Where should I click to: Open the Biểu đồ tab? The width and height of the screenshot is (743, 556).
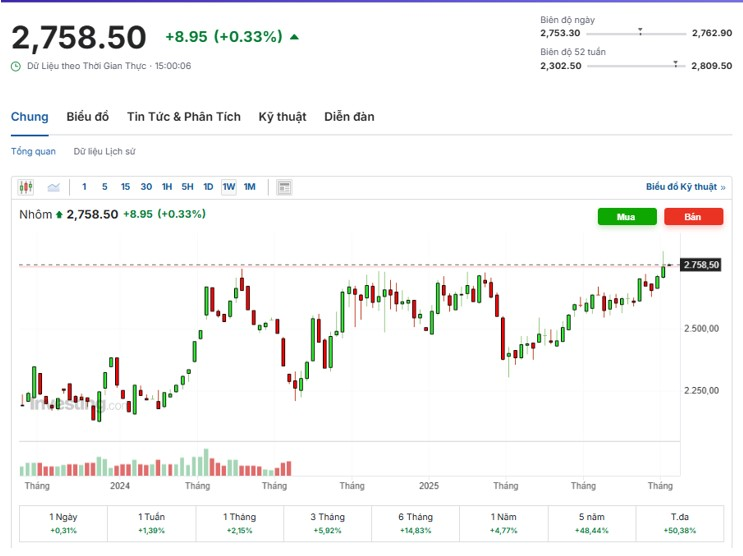[88, 117]
